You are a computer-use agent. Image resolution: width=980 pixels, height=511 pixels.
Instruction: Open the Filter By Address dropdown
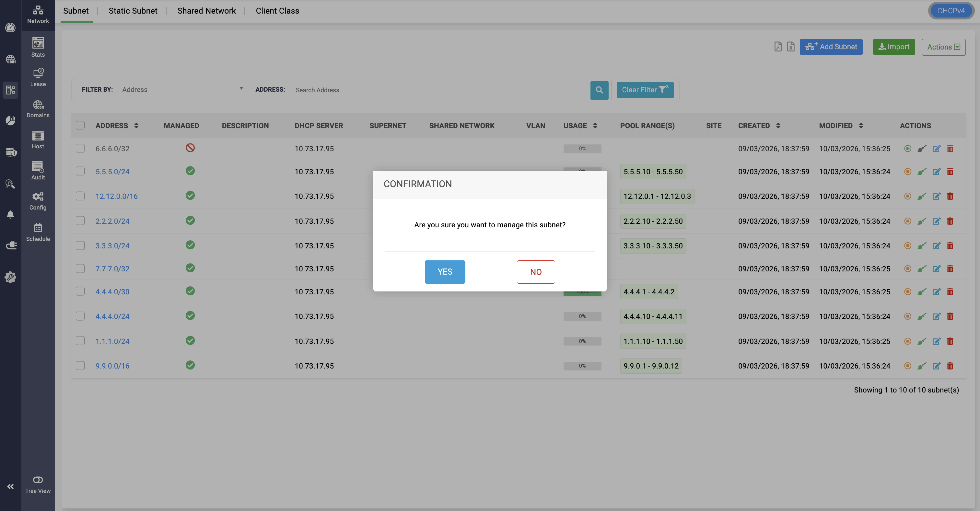click(182, 90)
